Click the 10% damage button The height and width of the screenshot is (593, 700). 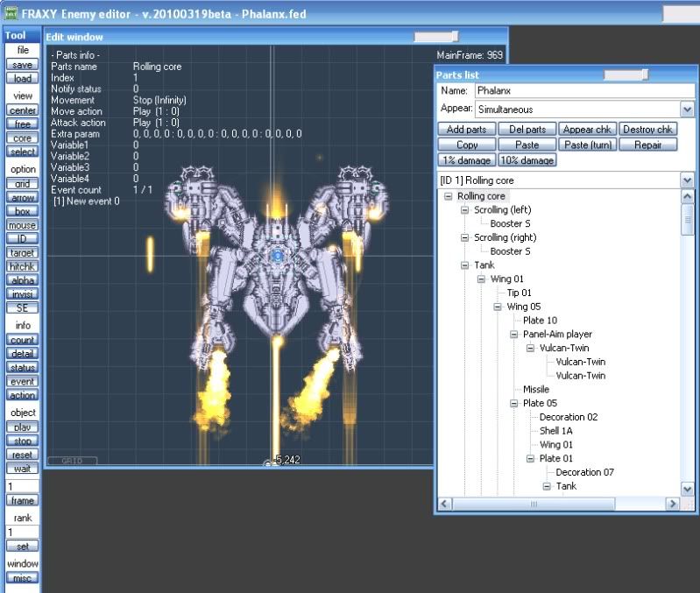click(x=527, y=160)
